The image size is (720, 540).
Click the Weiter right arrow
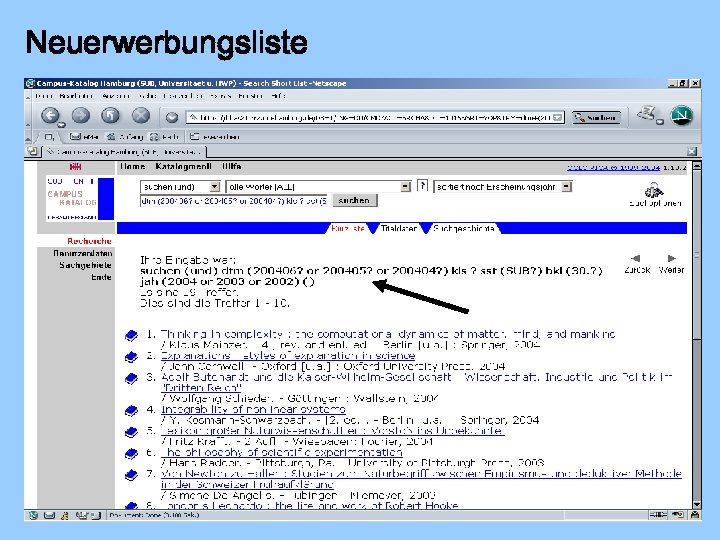click(x=671, y=259)
